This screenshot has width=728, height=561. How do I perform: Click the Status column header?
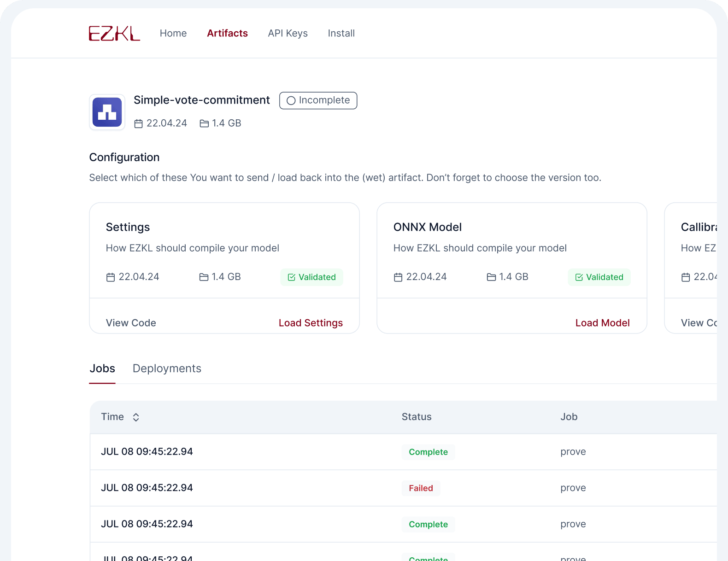pyautogui.click(x=417, y=417)
